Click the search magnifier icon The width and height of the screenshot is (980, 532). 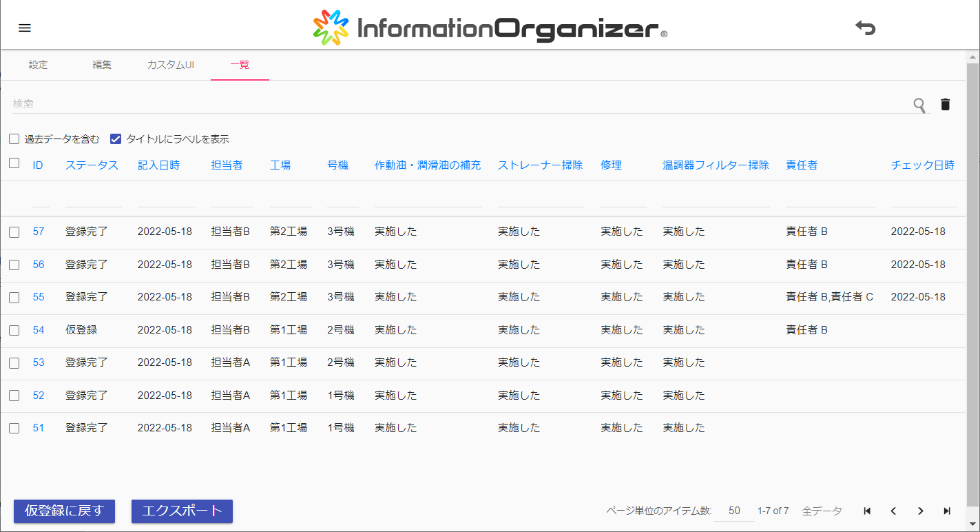click(919, 105)
